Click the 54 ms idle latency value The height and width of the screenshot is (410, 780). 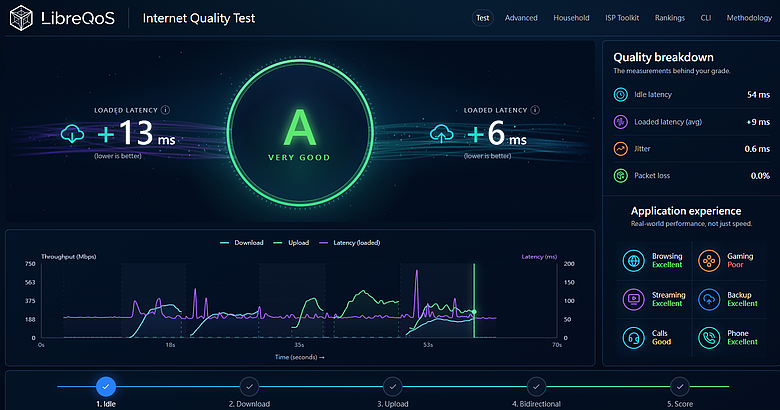[759, 95]
